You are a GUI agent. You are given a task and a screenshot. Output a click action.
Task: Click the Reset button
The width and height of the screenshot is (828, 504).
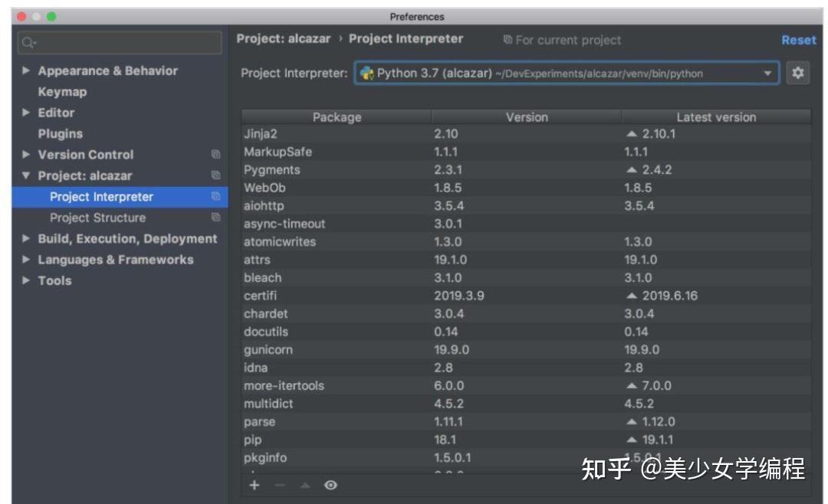pyautogui.click(x=799, y=40)
